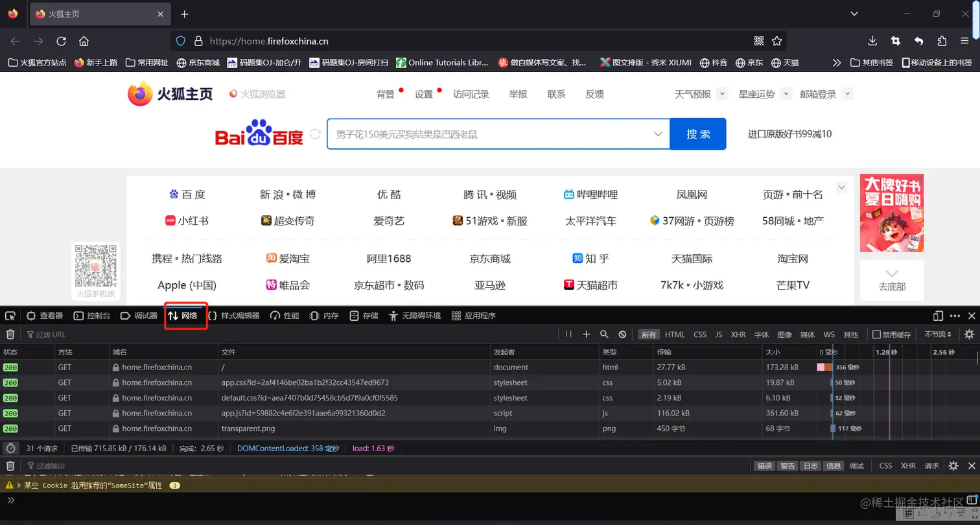The width and height of the screenshot is (980, 525).
Task: Toggle console CSS filter
Action: point(885,466)
